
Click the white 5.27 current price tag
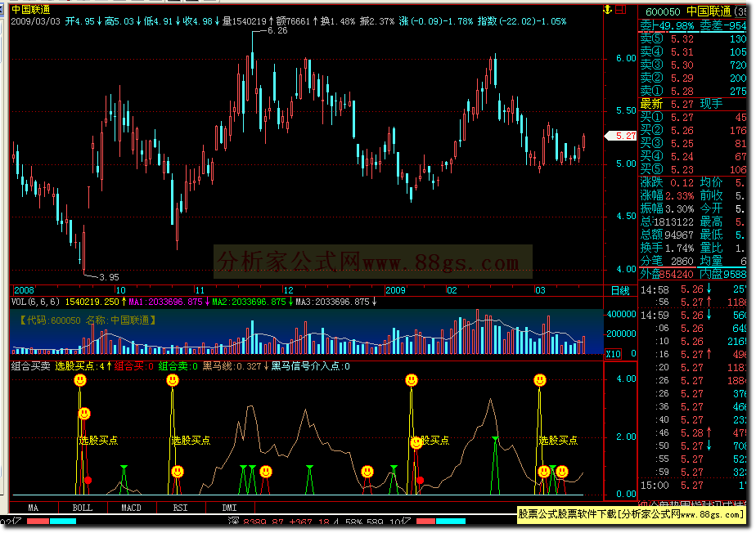pyautogui.click(x=621, y=136)
